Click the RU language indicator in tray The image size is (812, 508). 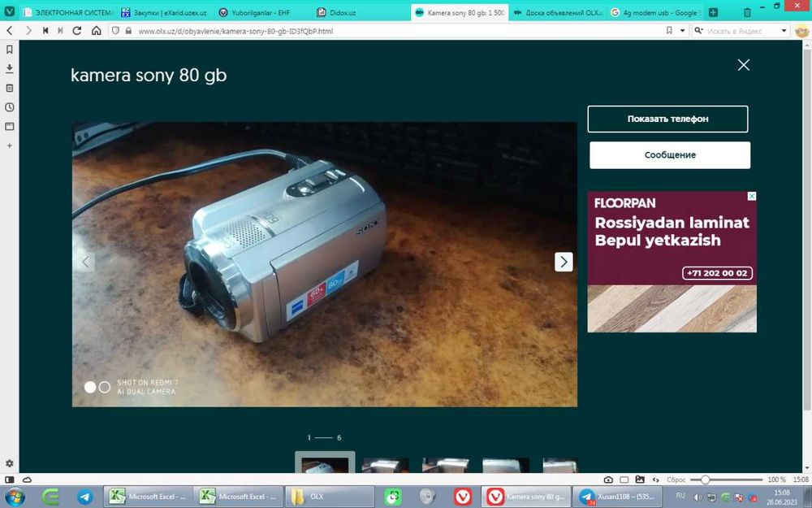(x=680, y=496)
